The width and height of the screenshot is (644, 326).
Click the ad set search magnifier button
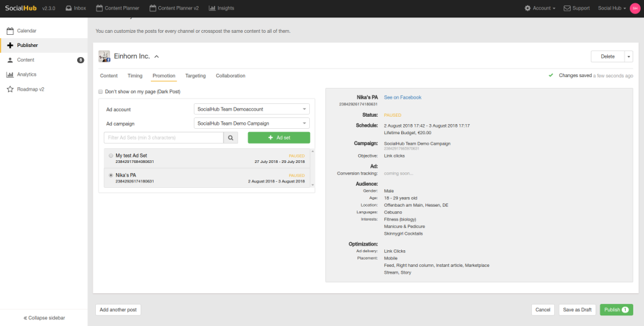[231, 138]
